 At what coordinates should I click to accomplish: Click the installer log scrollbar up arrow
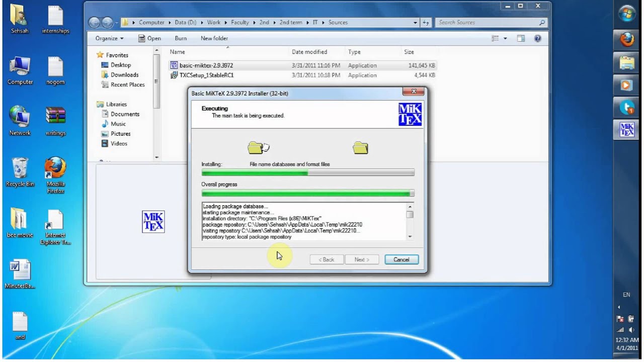pyautogui.click(x=410, y=207)
